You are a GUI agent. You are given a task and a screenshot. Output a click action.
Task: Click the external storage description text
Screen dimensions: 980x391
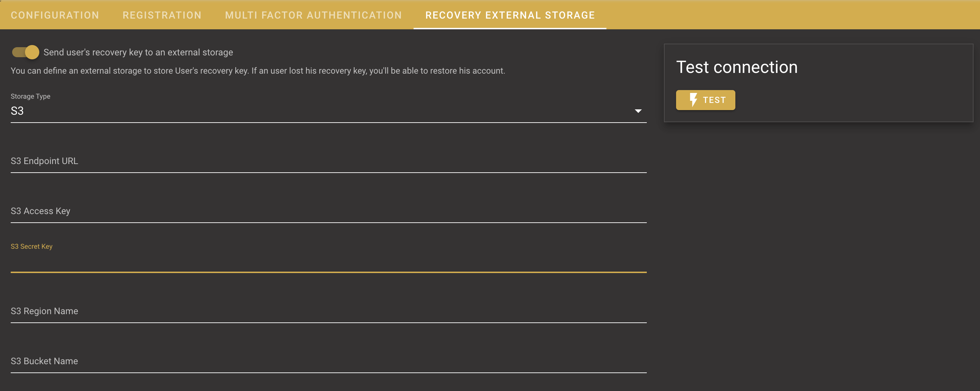pos(258,71)
